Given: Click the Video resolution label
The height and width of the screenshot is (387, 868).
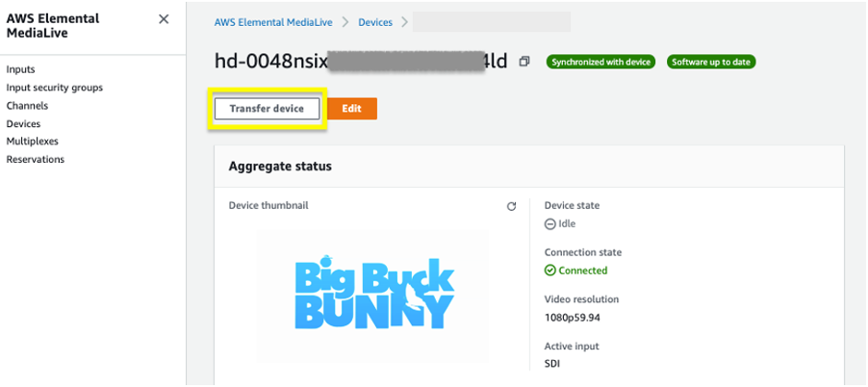Looking at the screenshot, I should click(x=582, y=299).
